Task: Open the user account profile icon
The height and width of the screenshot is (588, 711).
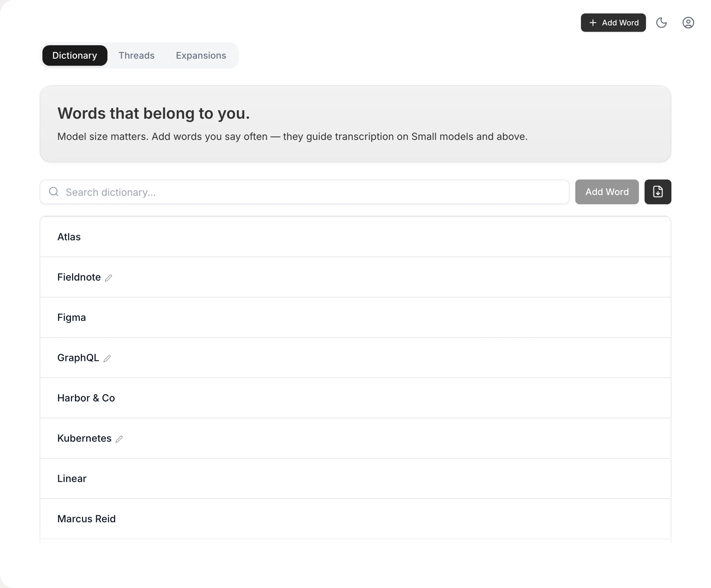Action: click(x=688, y=23)
